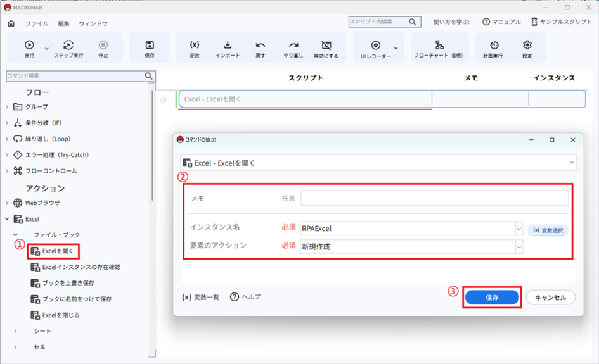
Task: Click the Save (保存) toolbar icon
Action: click(150, 46)
